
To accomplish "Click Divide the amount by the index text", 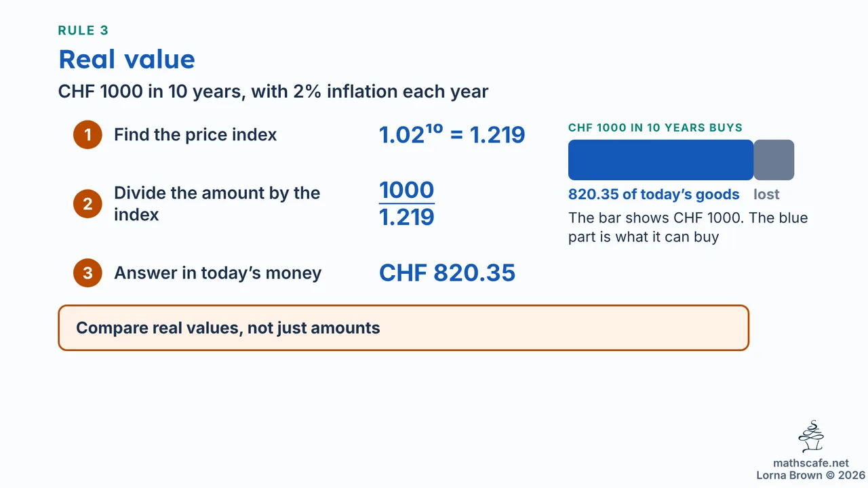I will [217, 204].
